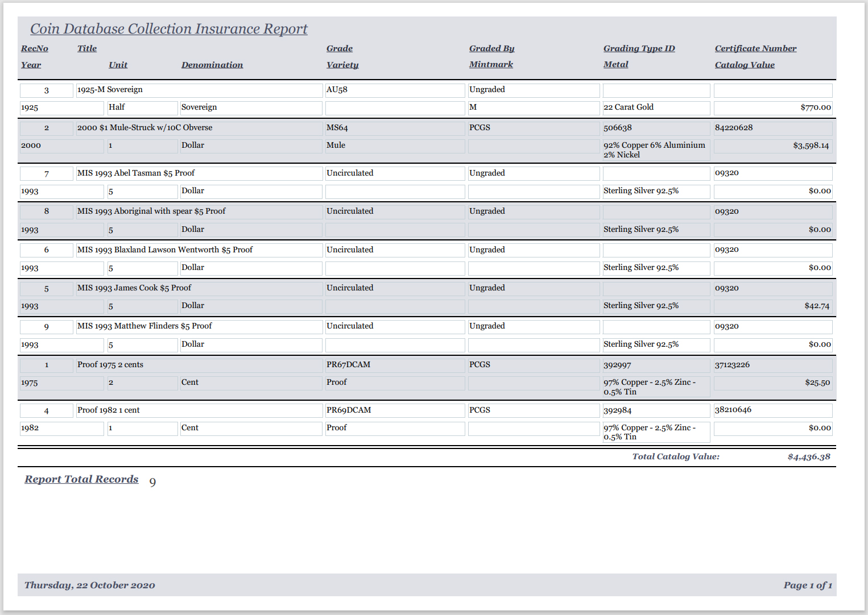
Task: Click the year 1982 cell
Action: [61, 428]
